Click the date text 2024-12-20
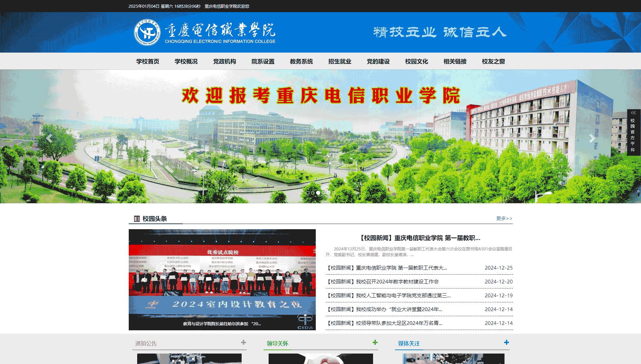The height and width of the screenshot is (364, 641). point(498,282)
